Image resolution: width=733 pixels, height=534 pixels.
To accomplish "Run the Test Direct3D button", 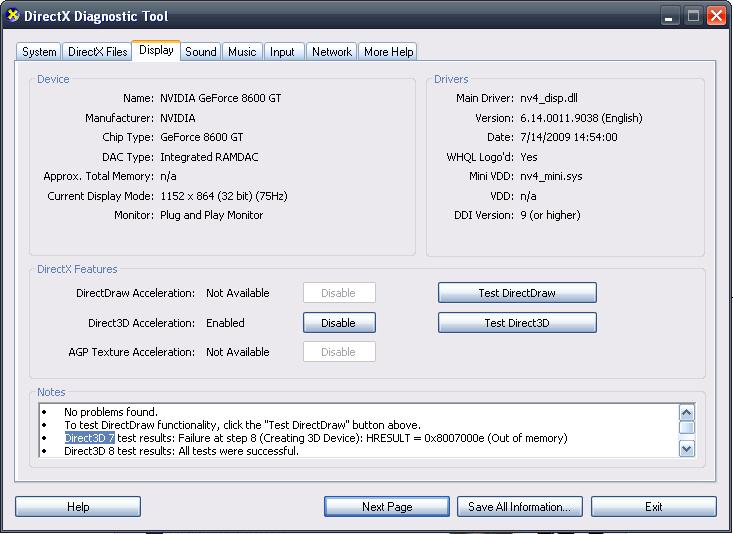I will (x=517, y=323).
